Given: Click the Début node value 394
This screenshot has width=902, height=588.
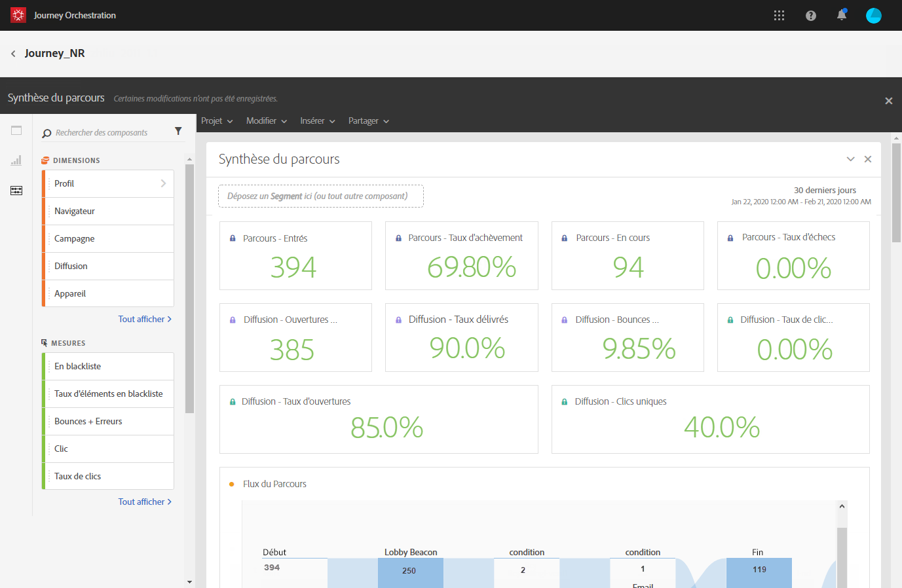Looking at the screenshot, I should [272, 568].
